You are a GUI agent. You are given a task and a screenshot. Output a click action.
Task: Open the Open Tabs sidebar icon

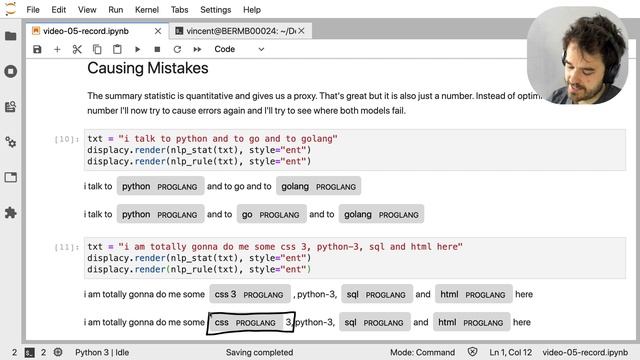[11, 177]
